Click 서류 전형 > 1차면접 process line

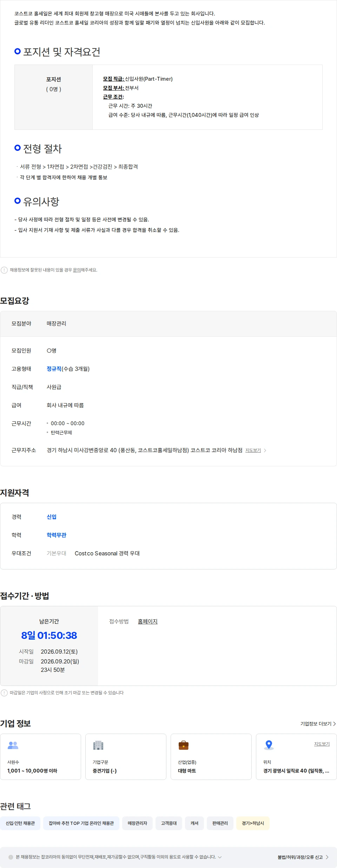click(x=79, y=167)
